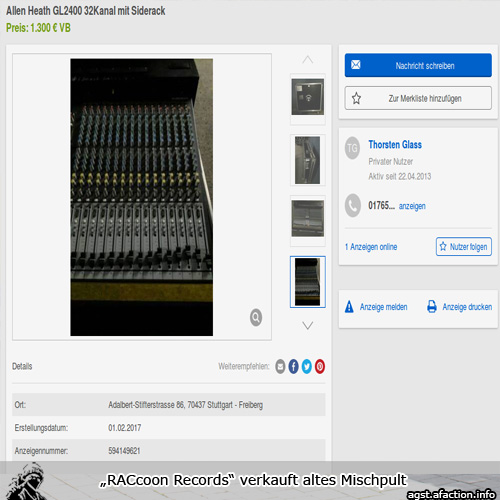Screen dimensions: 500x500
Task: Reveal phone number via anzeigen link
Action: (412, 206)
